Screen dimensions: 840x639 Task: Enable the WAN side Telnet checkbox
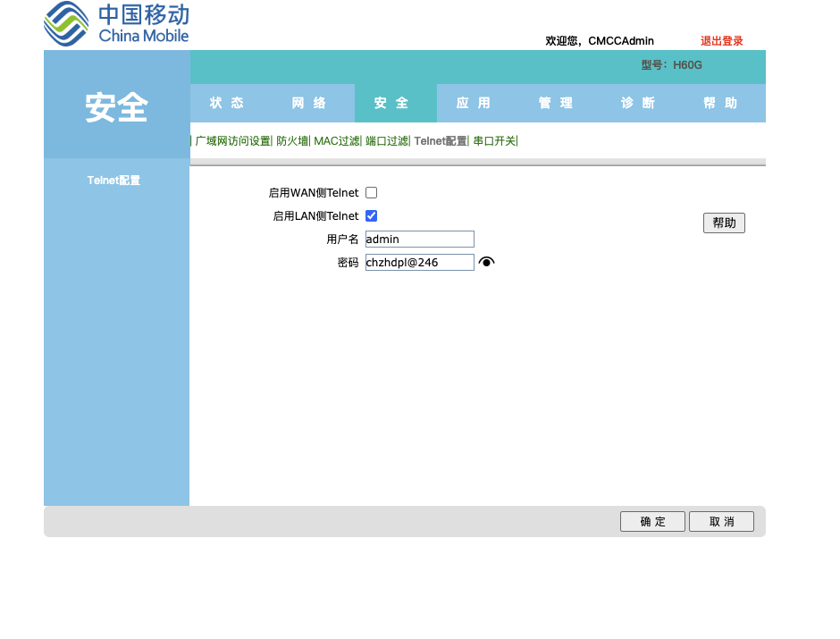coord(372,192)
